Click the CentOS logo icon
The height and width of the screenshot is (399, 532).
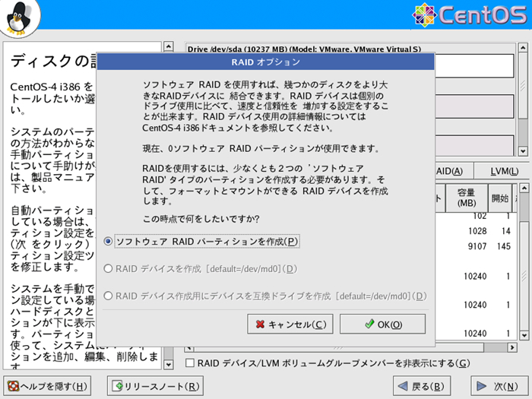pyautogui.click(x=424, y=14)
